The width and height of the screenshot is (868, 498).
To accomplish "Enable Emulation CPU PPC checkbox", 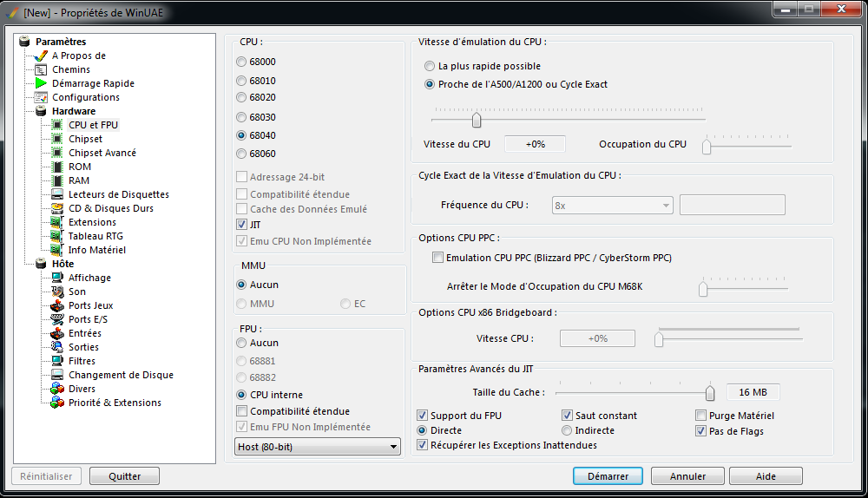I will pos(437,258).
